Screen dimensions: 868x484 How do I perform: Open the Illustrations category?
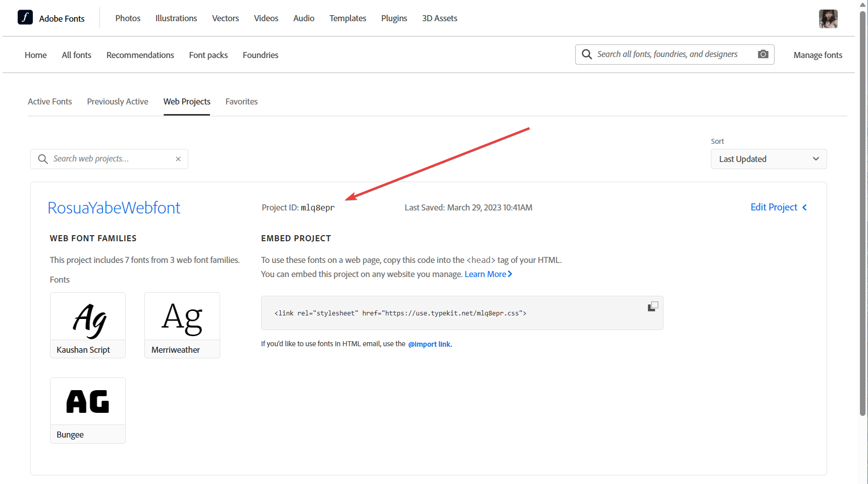pyautogui.click(x=176, y=18)
